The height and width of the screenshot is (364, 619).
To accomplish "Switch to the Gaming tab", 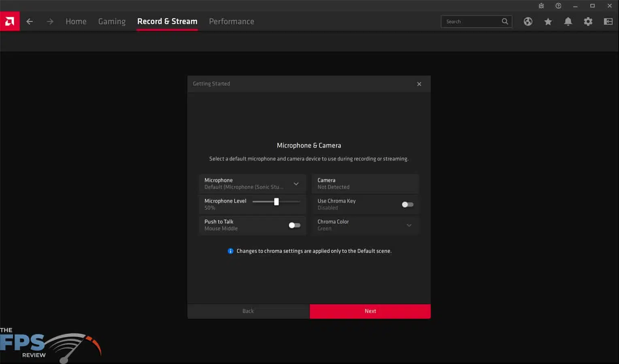I will pos(112,21).
